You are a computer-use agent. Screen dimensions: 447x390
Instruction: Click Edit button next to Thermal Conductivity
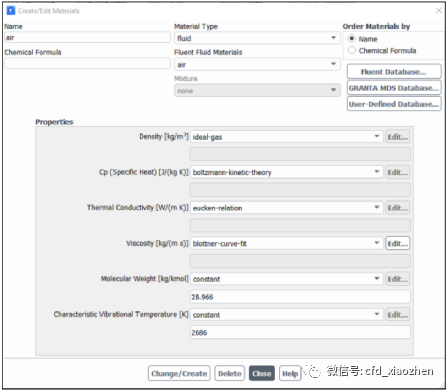click(x=398, y=208)
